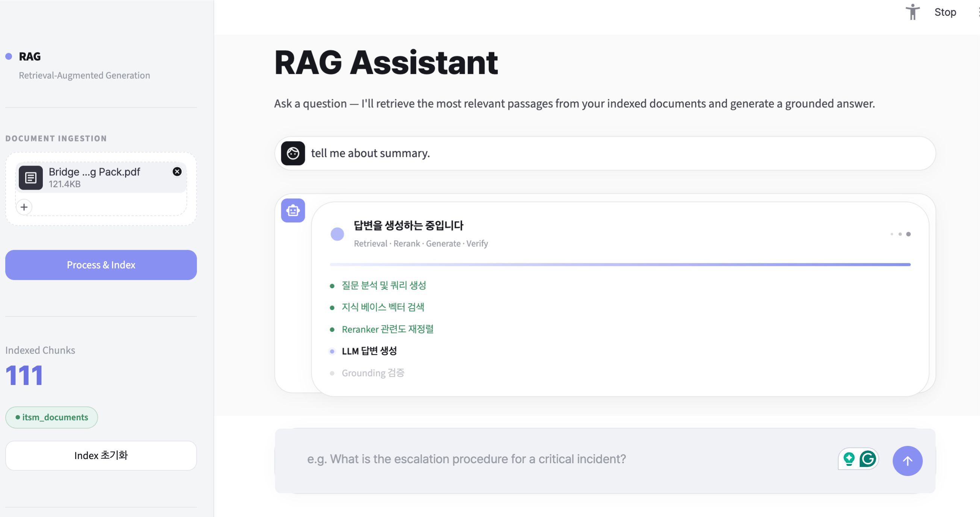Viewport: 980px width, 517px height.
Task: Send the question with the arrow button
Action: point(907,461)
